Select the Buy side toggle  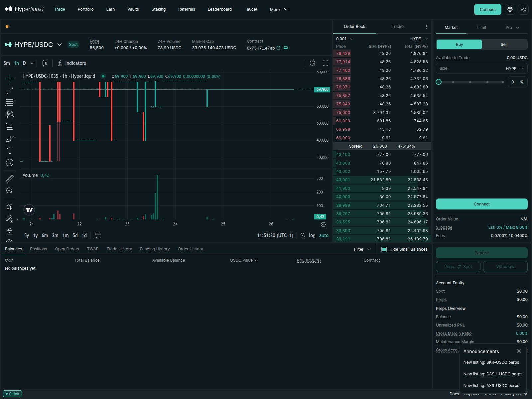click(x=459, y=45)
